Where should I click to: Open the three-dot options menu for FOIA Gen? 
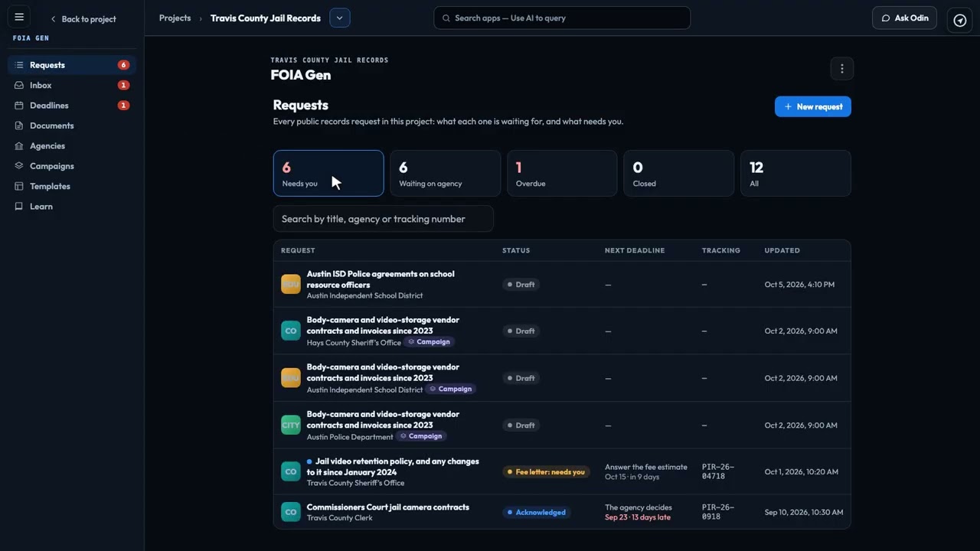(842, 69)
